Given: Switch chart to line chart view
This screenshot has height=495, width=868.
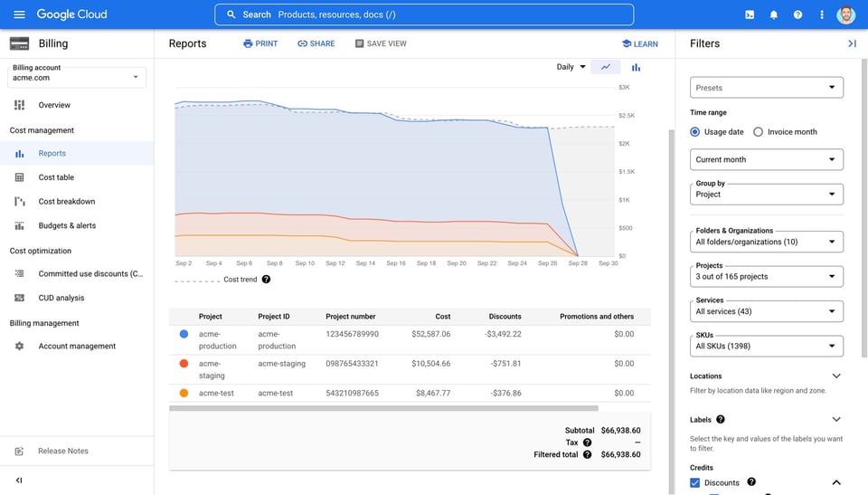Looking at the screenshot, I should point(606,67).
